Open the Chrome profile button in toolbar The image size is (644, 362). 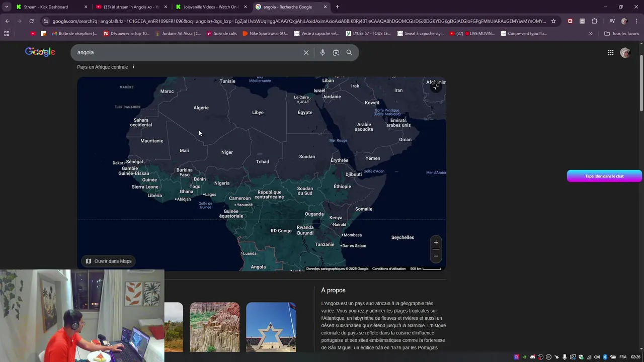click(624, 21)
